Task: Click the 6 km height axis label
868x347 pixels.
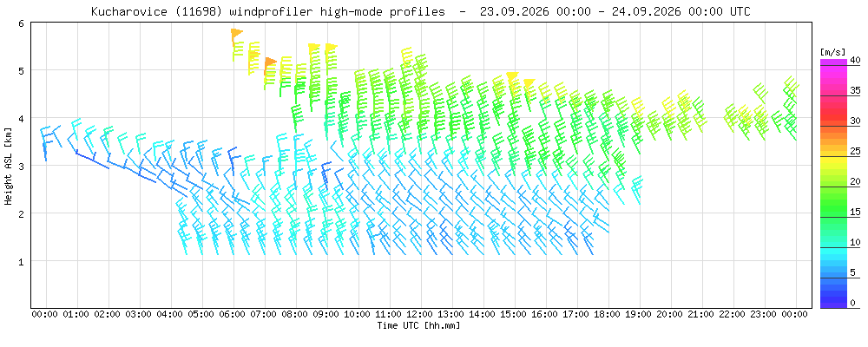Action: click(x=20, y=23)
